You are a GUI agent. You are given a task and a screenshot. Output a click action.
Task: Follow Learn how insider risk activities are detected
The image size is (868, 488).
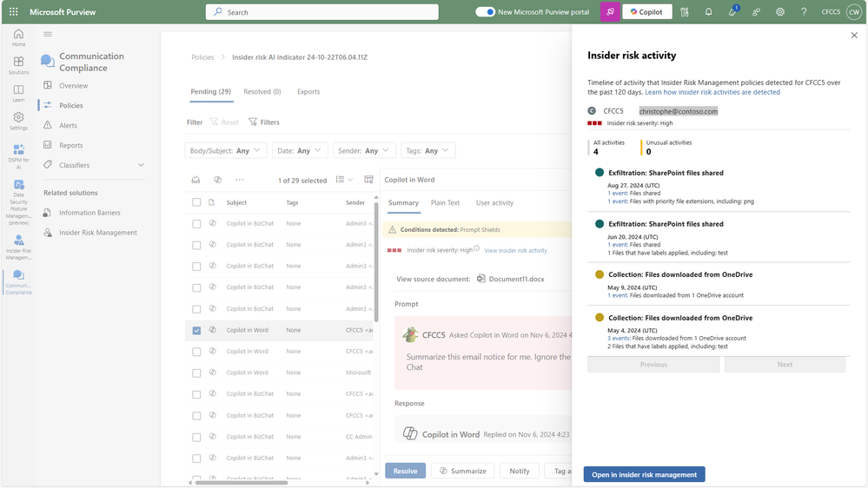click(712, 92)
